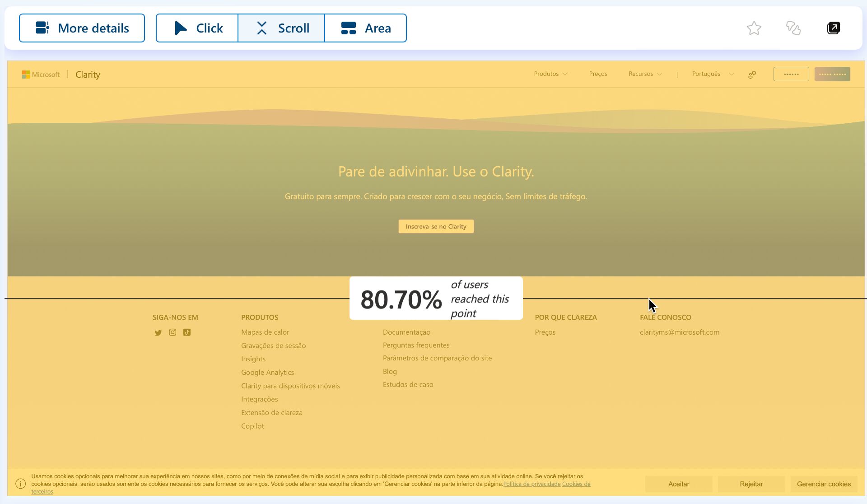
Task: Click the bookmark/favorite star icon
Action: tap(754, 28)
